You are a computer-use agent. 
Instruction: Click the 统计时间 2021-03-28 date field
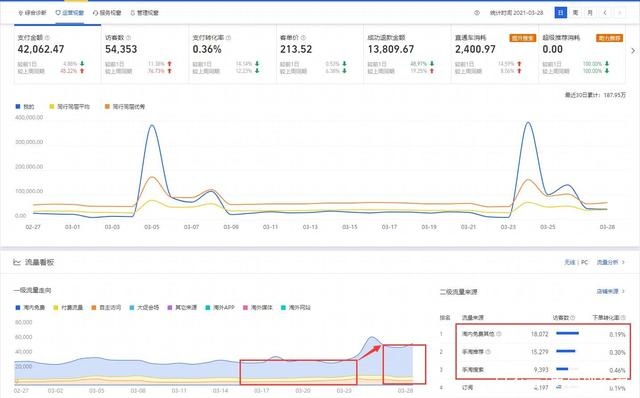(x=516, y=13)
